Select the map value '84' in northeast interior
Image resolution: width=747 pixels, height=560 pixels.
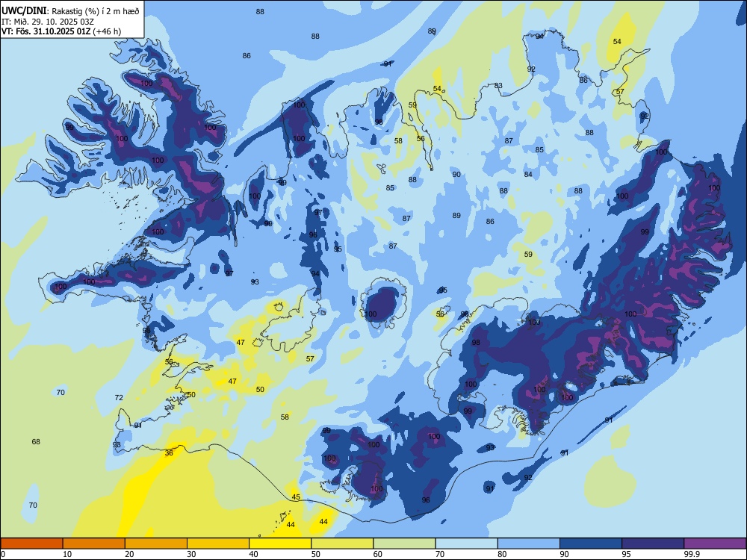click(528, 174)
